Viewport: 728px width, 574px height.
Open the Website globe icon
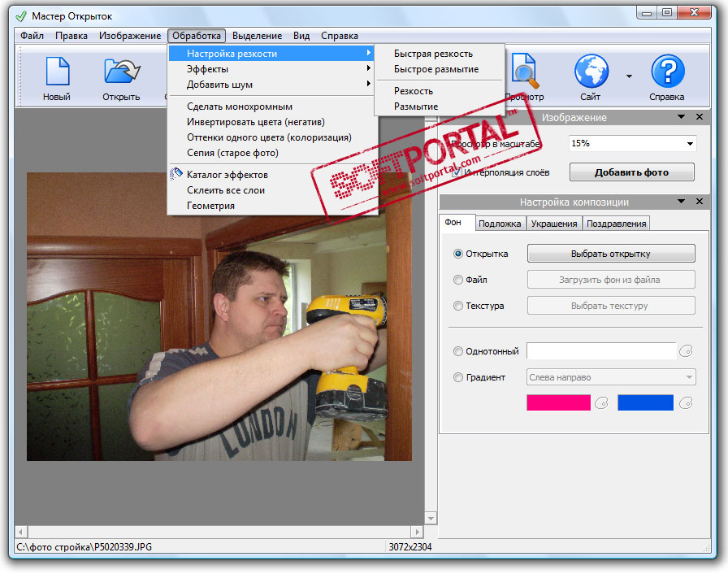(591, 71)
